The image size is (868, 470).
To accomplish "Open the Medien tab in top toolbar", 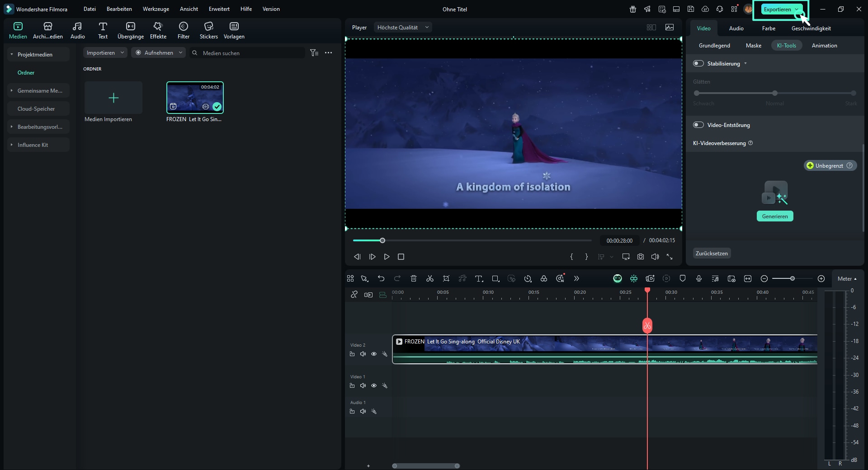I will click(18, 30).
